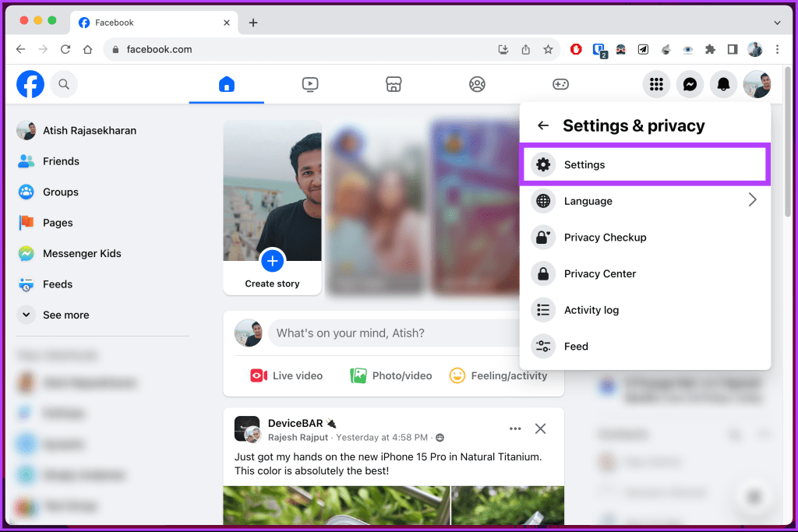The height and width of the screenshot is (532, 798).
Task: Click the Facebook logo
Action: click(30, 84)
